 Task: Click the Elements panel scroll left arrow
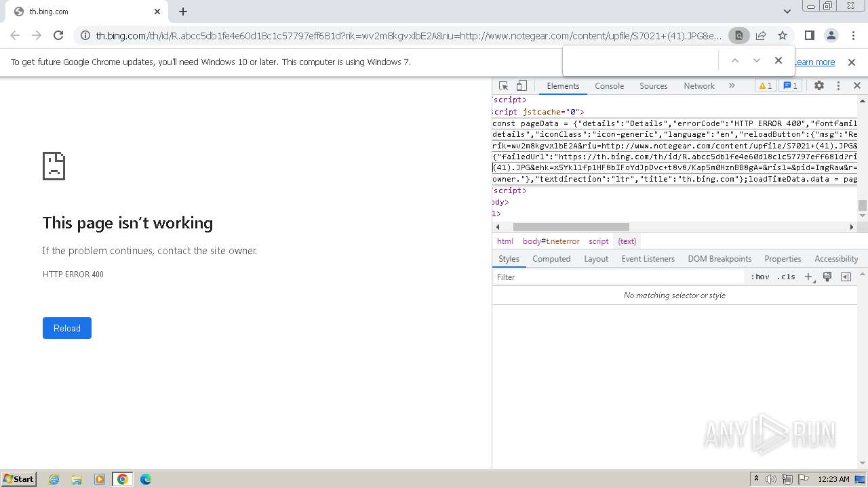[498, 227]
